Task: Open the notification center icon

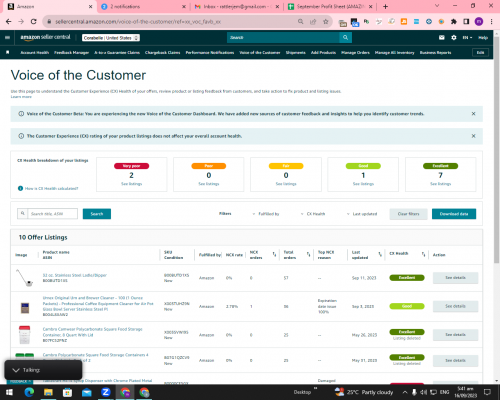Action: click(x=487, y=392)
